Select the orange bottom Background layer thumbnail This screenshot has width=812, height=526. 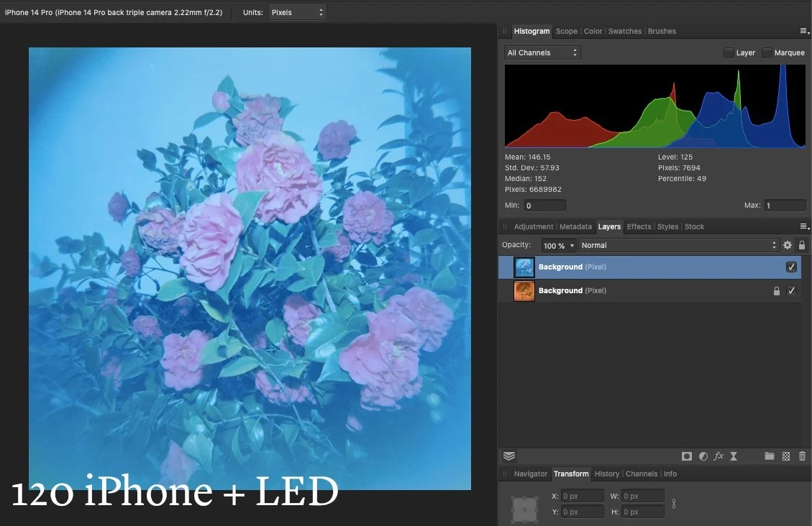[524, 291]
